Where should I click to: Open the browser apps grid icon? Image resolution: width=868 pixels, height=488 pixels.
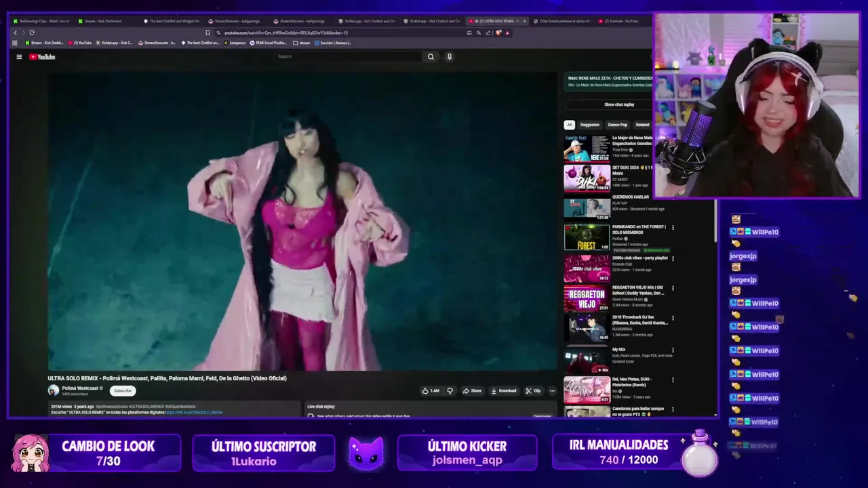(15, 43)
